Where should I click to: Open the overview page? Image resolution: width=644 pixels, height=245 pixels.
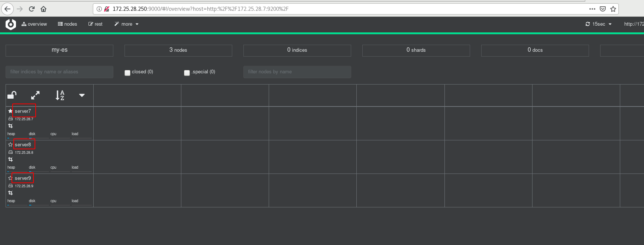[34, 24]
